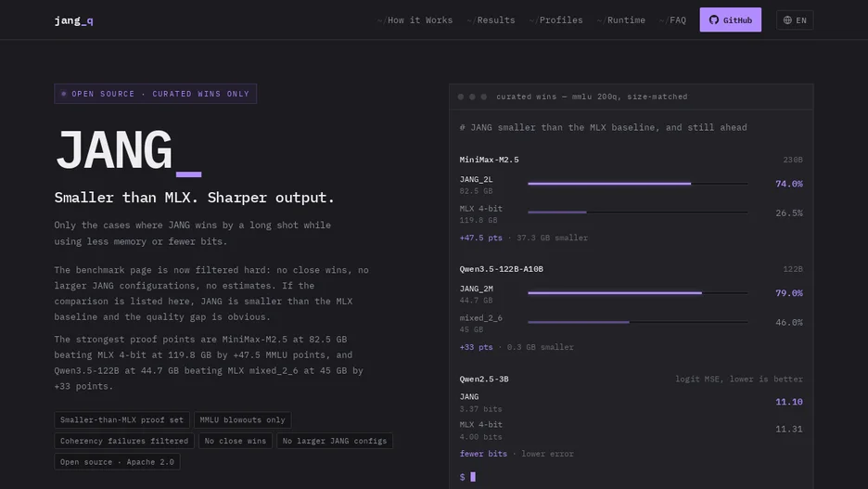Open the jang_q logo home link

coord(73,20)
